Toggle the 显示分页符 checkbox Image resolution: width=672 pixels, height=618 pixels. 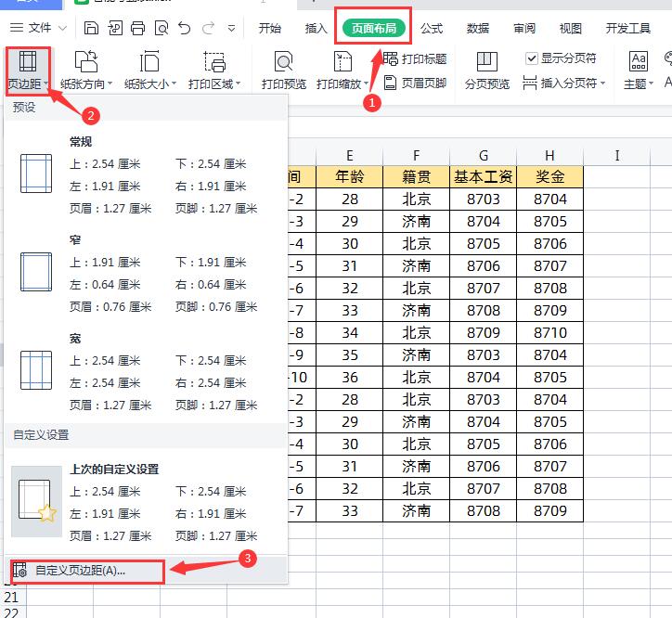pos(532,58)
